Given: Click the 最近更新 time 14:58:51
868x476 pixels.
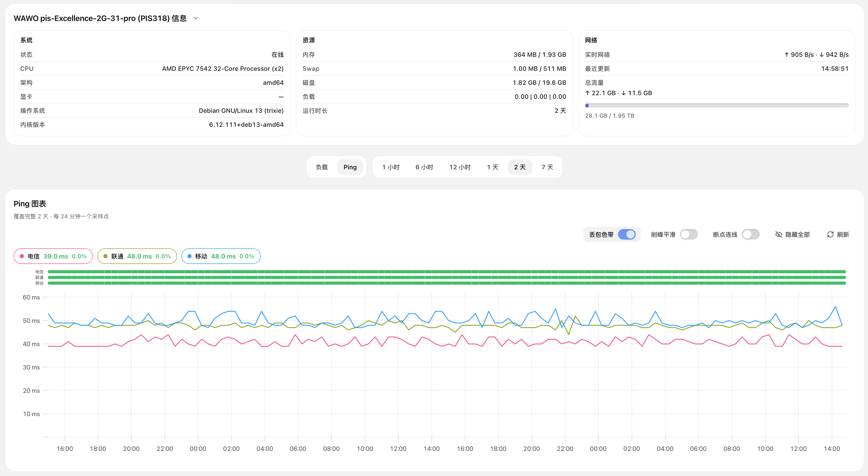Looking at the screenshot, I should 835,69.
